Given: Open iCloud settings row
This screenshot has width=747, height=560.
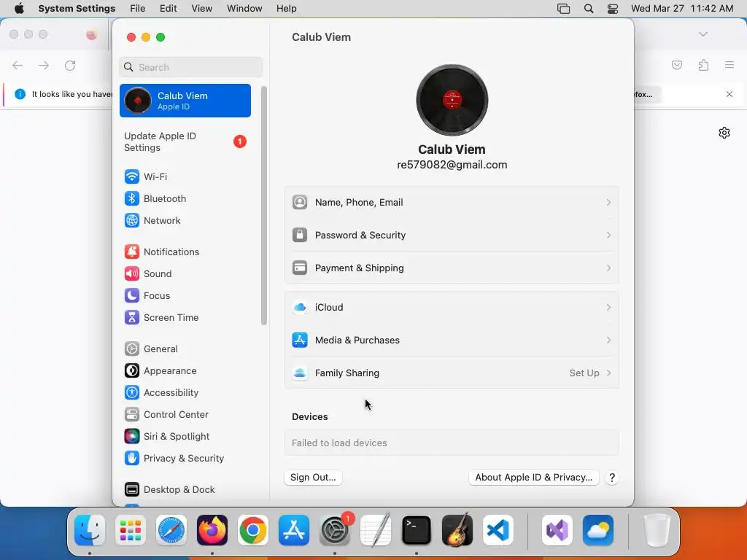Looking at the screenshot, I should [x=452, y=308].
